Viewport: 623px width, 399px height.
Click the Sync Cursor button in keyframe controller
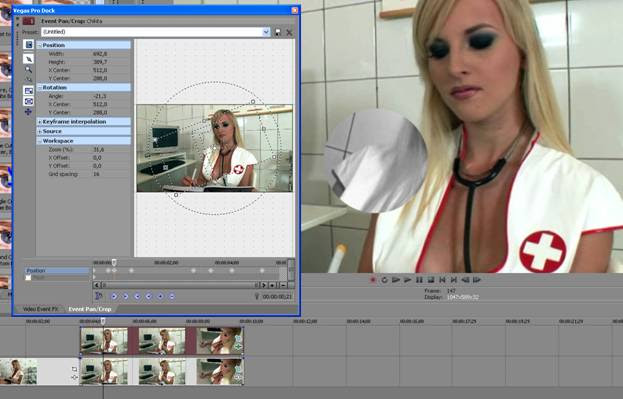click(x=99, y=296)
